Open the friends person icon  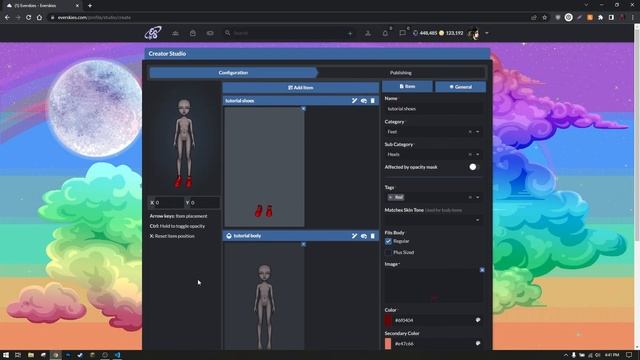[x=368, y=33]
